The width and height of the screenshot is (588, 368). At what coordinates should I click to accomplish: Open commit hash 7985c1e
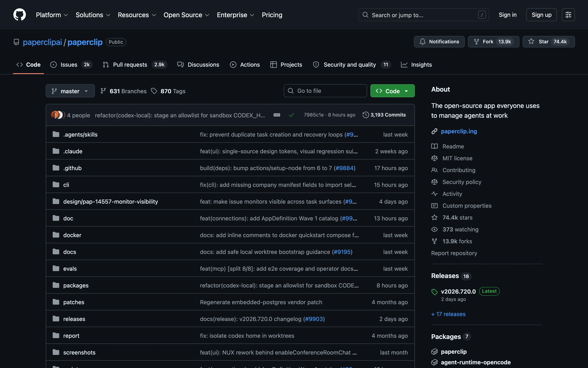click(313, 115)
